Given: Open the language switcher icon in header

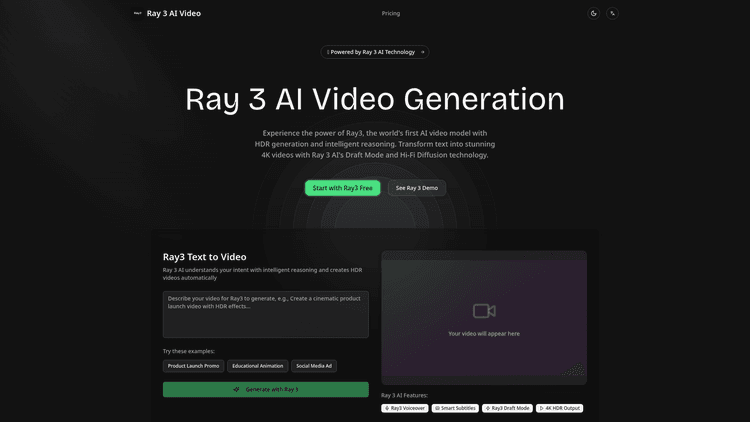Looking at the screenshot, I should pyautogui.click(x=613, y=13).
